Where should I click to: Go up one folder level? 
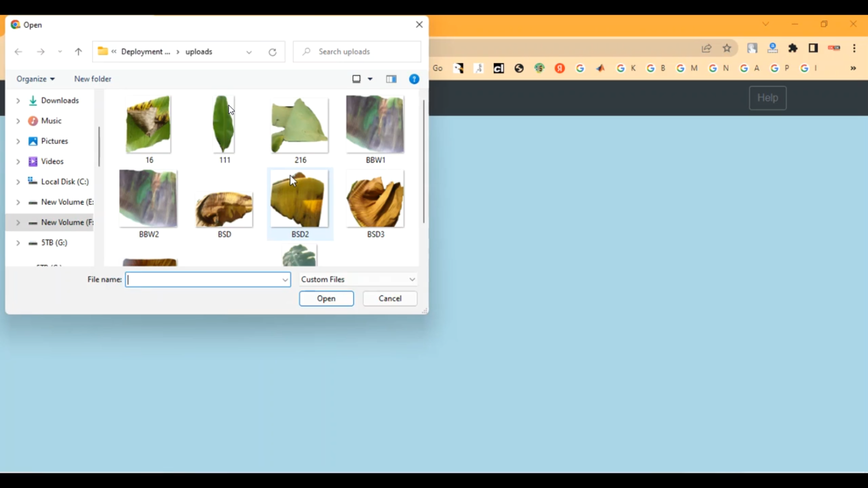[79, 52]
